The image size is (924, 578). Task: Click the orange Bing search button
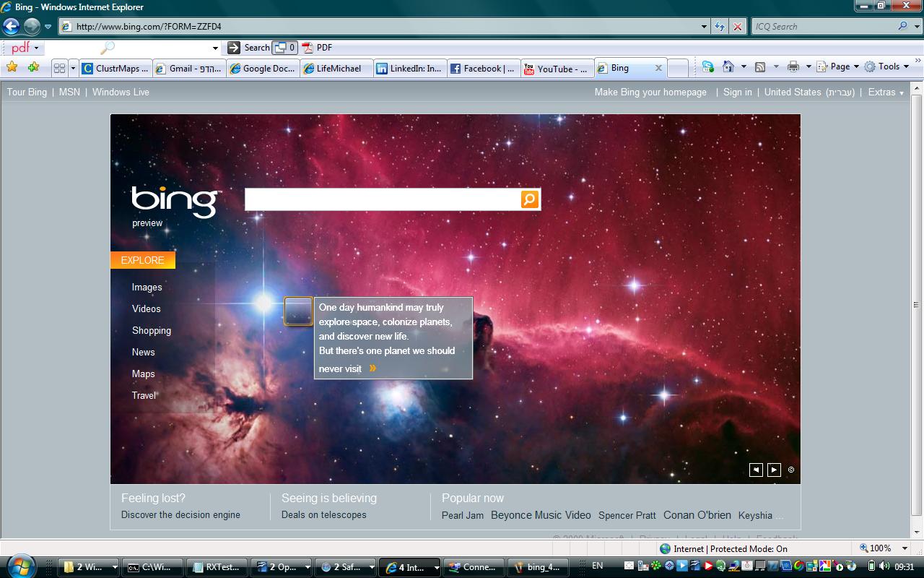[x=530, y=199]
